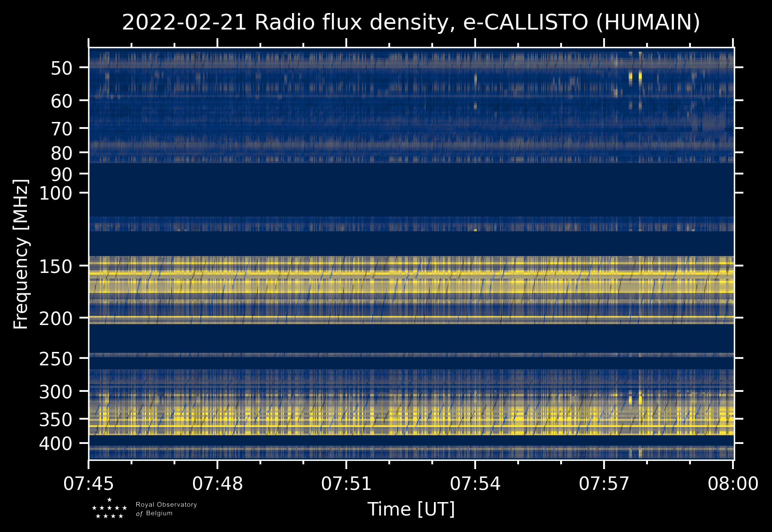Select the 07:48 time tick label
Screen dimensions: 772x532
(x=217, y=483)
